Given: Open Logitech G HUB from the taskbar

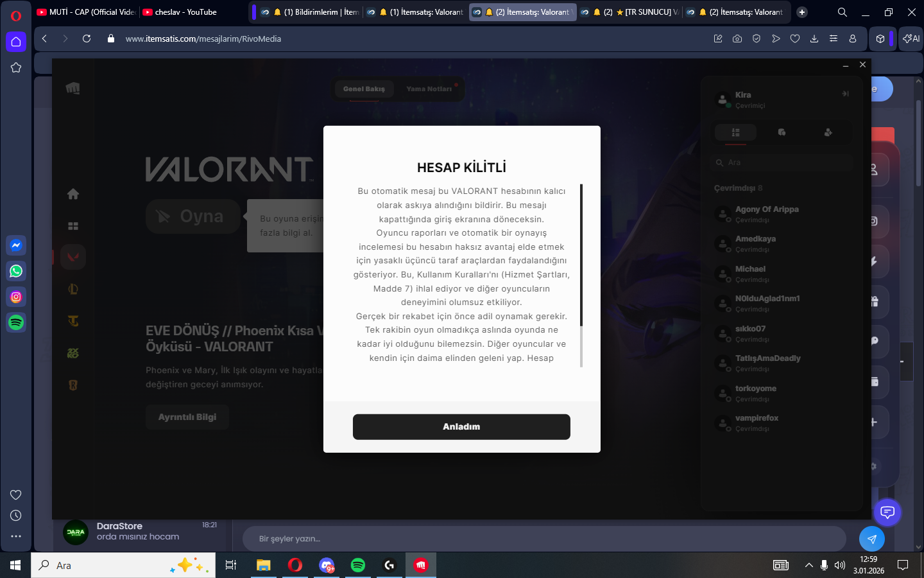Looking at the screenshot, I should pyautogui.click(x=389, y=565).
